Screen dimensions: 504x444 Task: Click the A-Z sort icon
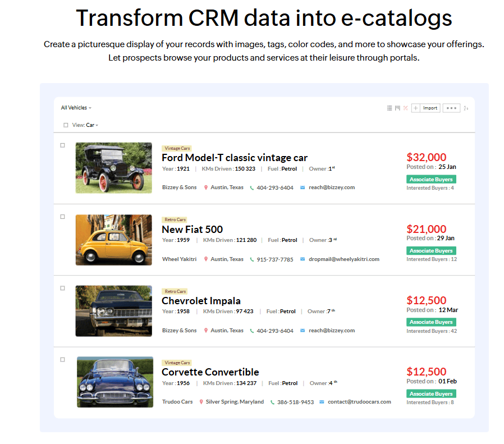point(466,108)
